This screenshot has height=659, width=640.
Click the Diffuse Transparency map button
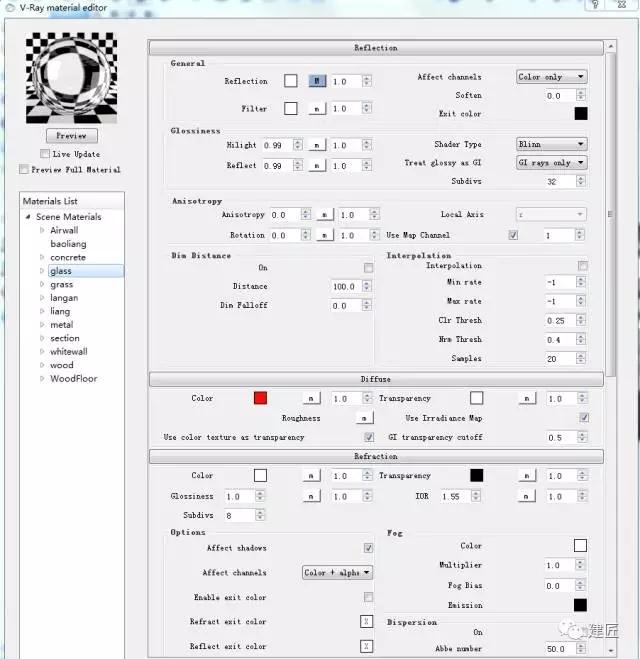pos(527,398)
